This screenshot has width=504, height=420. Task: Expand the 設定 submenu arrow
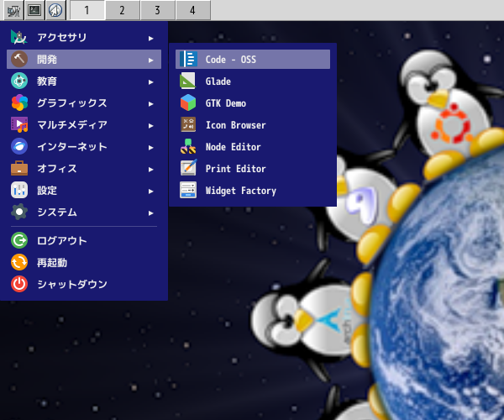pyautogui.click(x=150, y=192)
